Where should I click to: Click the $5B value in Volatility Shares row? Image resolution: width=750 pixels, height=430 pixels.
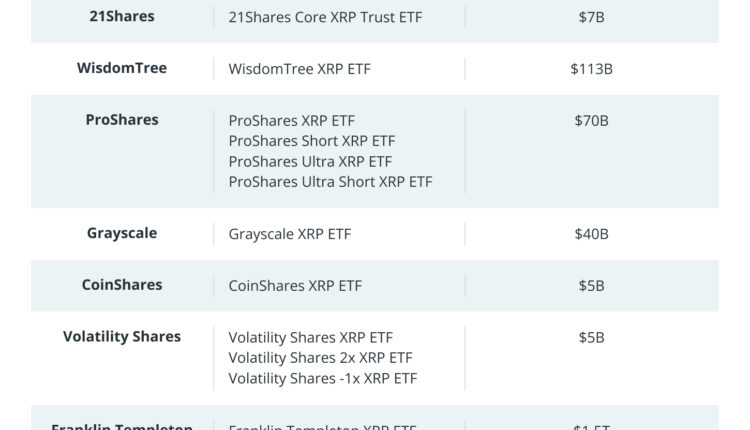[591, 337]
